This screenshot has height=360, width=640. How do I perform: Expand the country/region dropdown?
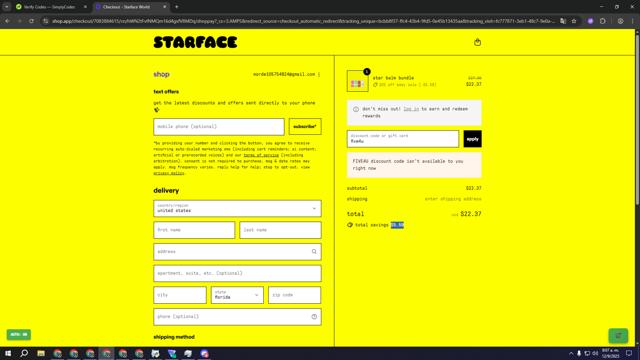pyautogui.click(x=237, y=208)
